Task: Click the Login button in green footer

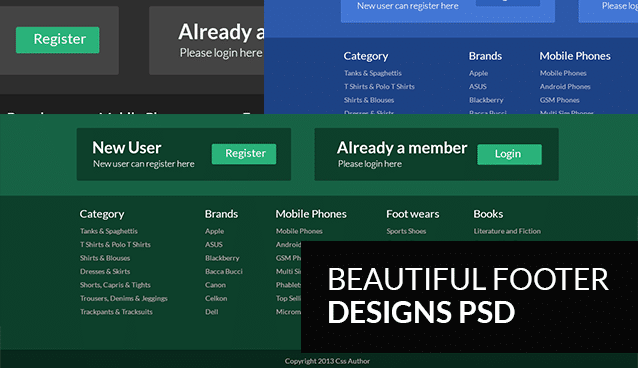Action: pyautogui.click(x=509, y=154)
